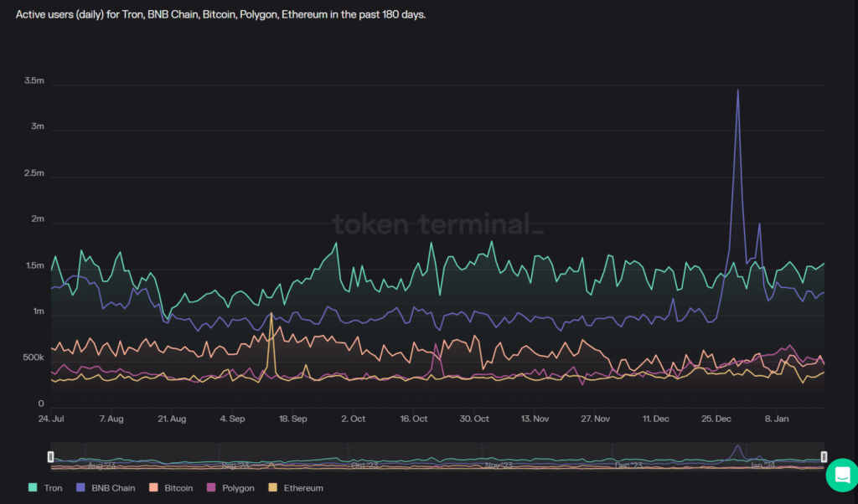Click the Oct '23 label in navigator
This screenshot has height=504, width=858.
coord(364,465)
